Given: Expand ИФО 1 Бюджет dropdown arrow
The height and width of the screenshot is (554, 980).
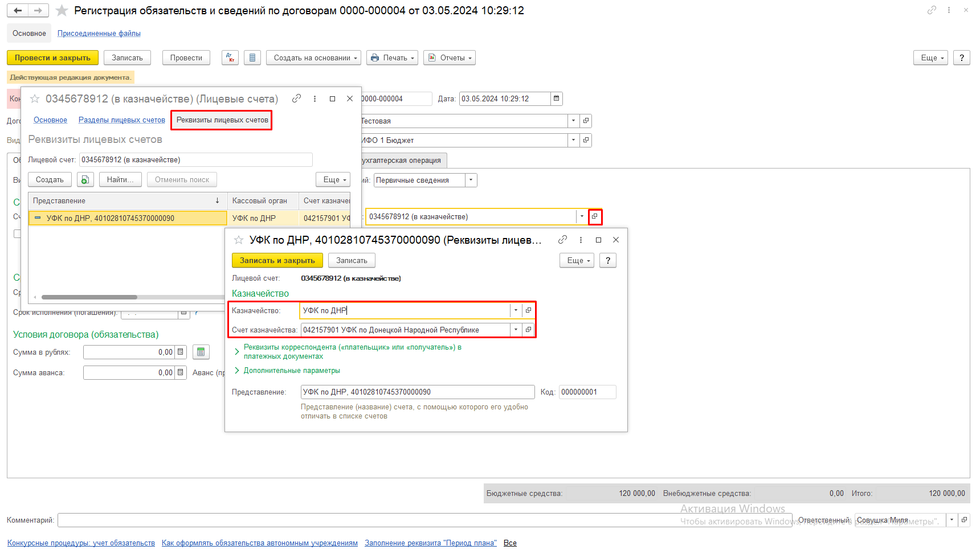Looking at the screenshot, I should pyautogui.click(x=574, y=140).
